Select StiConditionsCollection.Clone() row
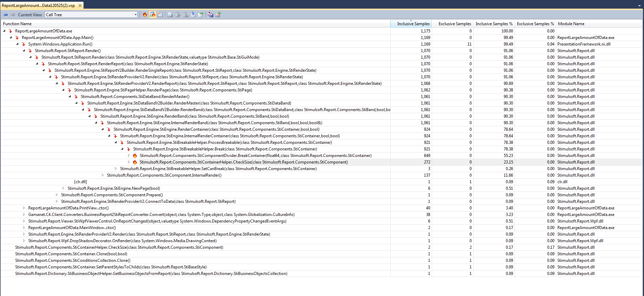The height and width of the screenshot is (296, 644). point(321,260)
